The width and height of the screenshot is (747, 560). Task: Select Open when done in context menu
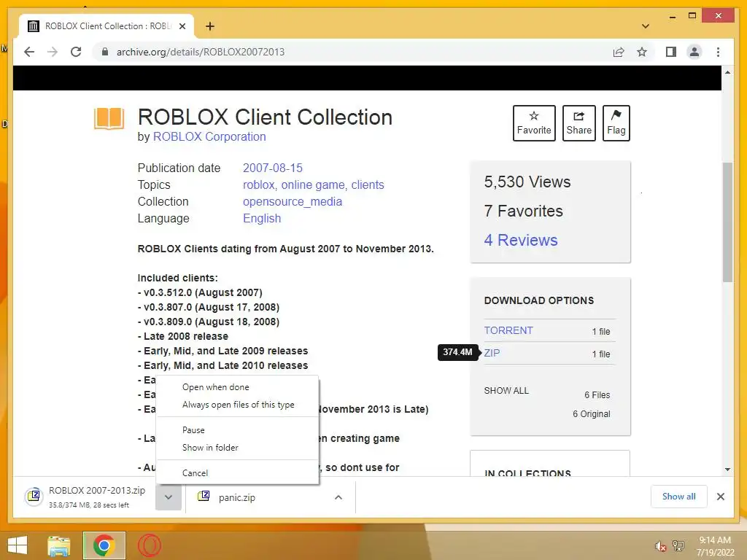tap(237, 387)
